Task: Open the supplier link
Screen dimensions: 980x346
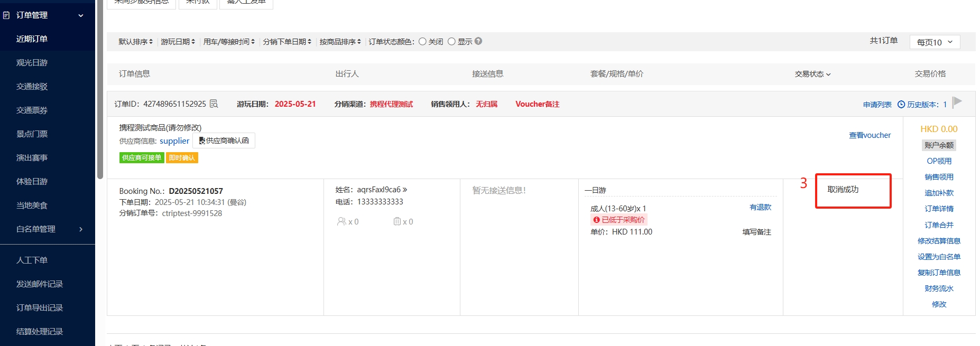Action: 174,141
